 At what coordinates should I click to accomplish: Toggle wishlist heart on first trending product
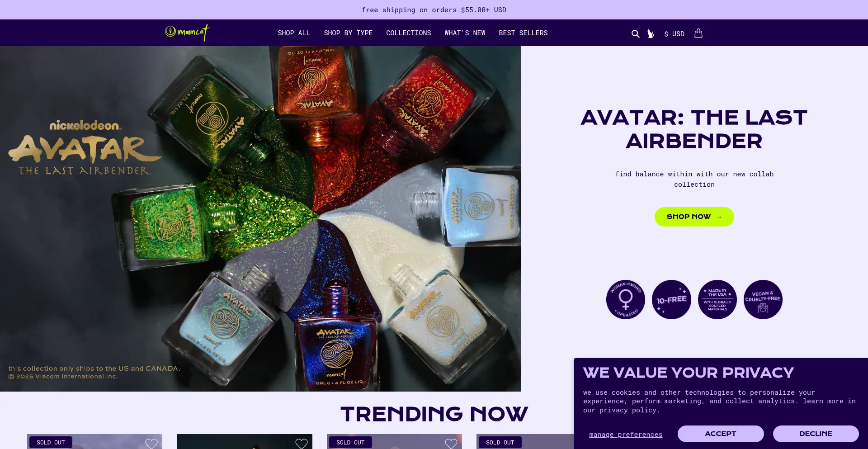tap(151, 444)
